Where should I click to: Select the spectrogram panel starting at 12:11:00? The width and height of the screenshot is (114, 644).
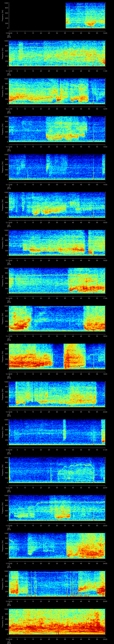pyautogui.click(x=57, y=91)
